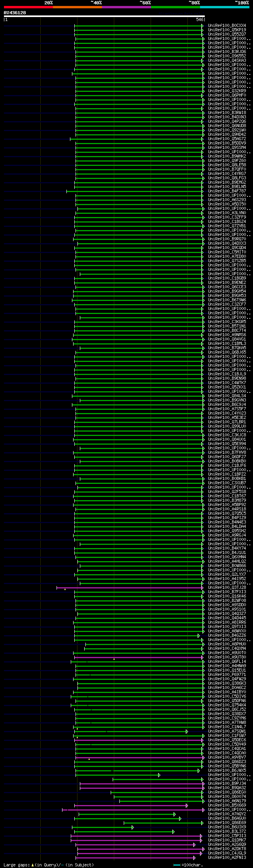253x868 pixels.
Task: Click the purple alignment bar for A9UT80
Action: (139, 657)
